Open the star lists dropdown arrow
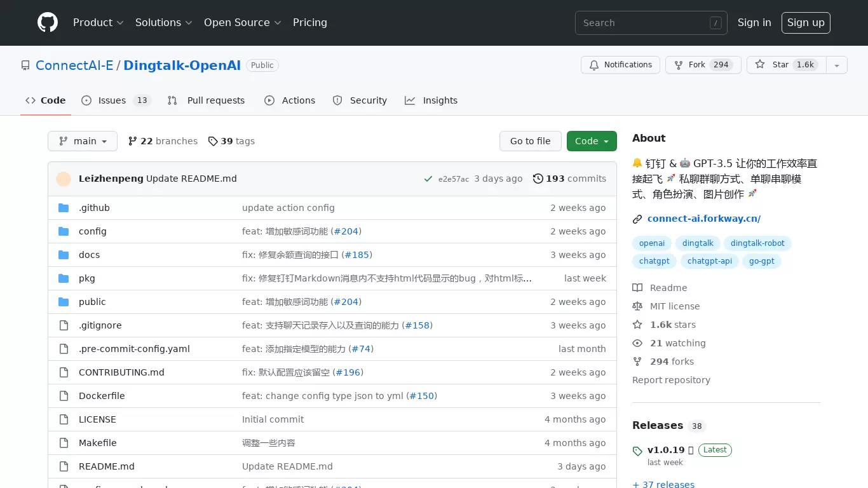The height and width of the screenshot is (488, 868). pos(837,65)
